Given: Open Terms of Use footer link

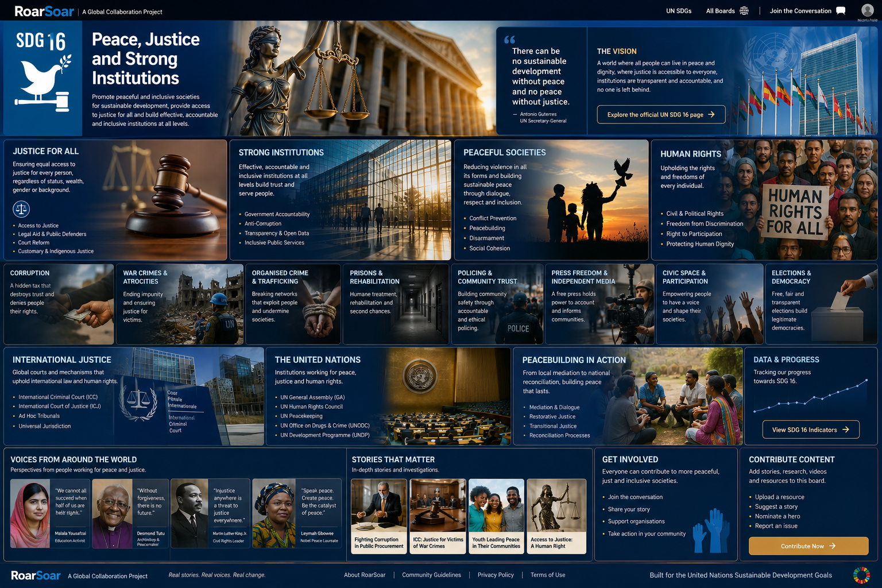Looking at the screenshot, I should 548,575.
